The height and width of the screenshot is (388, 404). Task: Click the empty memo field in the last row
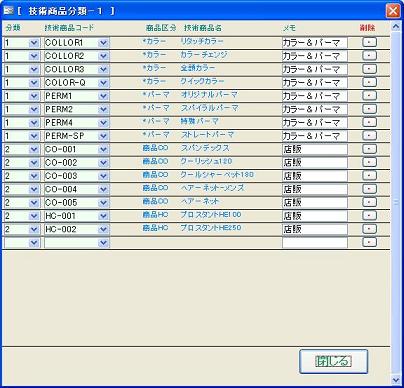tap(315, 243)
